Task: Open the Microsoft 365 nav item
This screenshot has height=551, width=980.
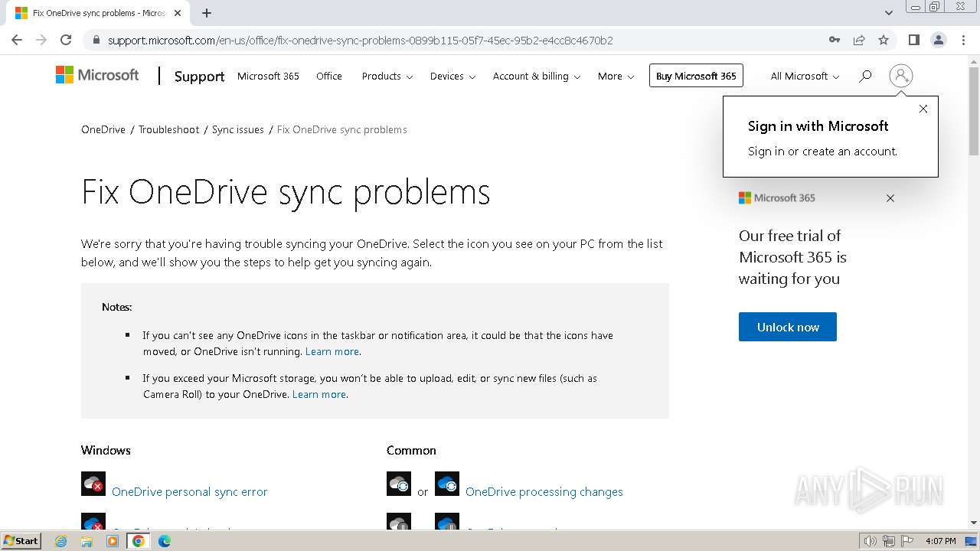Action: (x=268, y=76)
